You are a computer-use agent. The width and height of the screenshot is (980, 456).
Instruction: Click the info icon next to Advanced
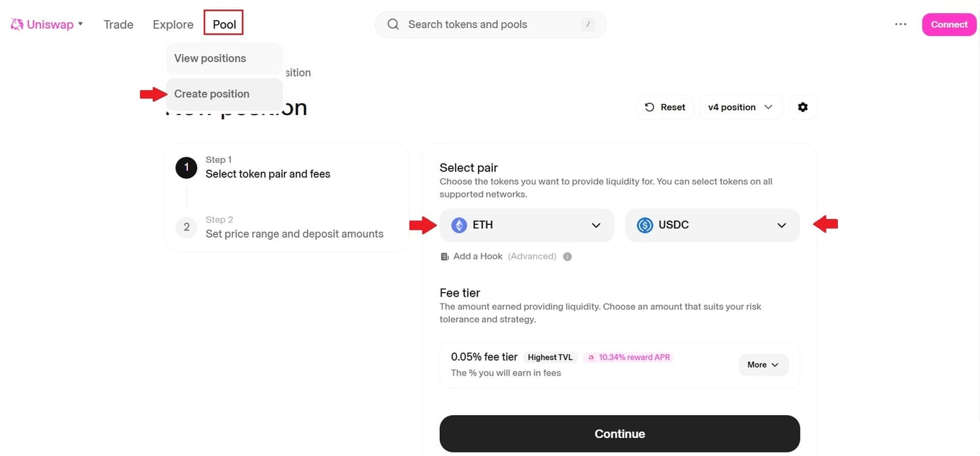(x=567, y=256)
